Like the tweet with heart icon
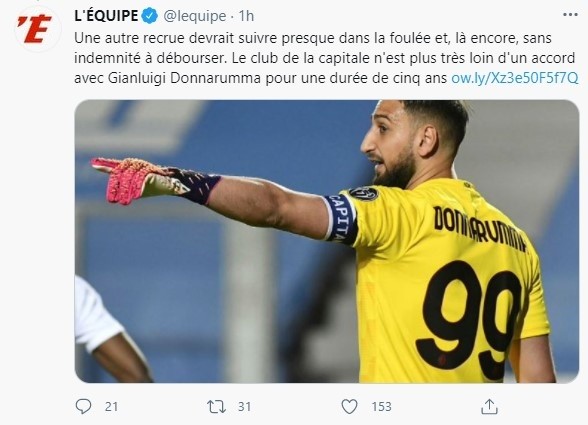Screen dimensions: 588x425 (349, 406)
